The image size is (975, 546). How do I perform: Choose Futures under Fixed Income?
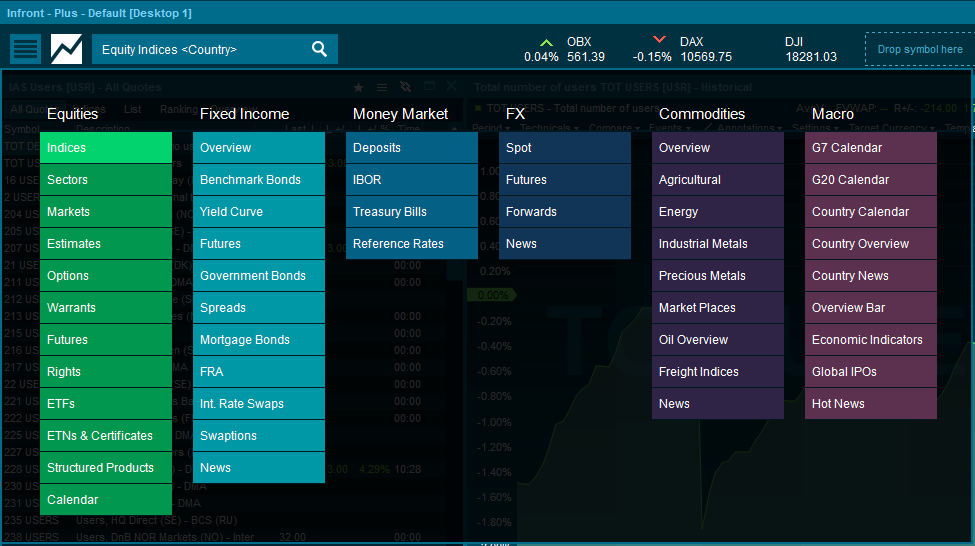pos(259,244)
